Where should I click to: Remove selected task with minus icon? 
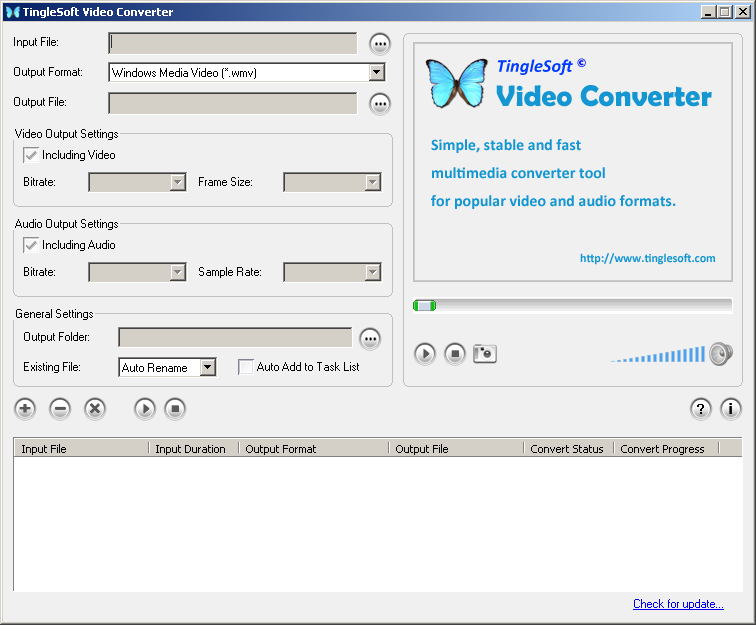click(x=60, y=409)
